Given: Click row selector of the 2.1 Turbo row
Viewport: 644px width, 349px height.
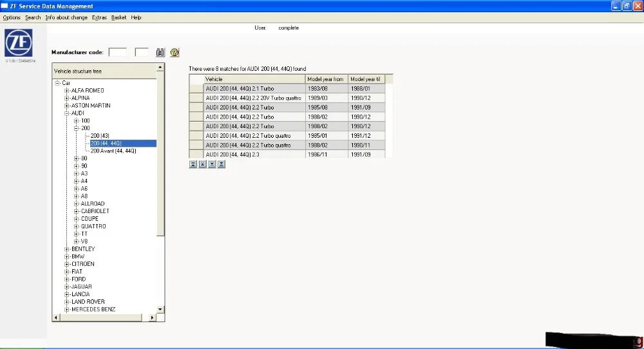Looking at the screenshot, I should click(196, 88).
